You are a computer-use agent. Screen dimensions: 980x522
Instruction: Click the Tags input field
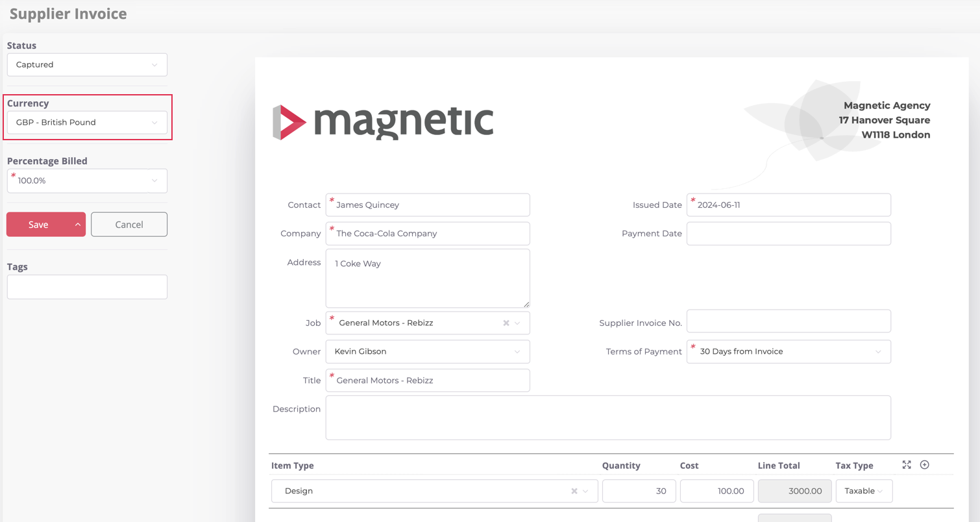click(87, 287)
